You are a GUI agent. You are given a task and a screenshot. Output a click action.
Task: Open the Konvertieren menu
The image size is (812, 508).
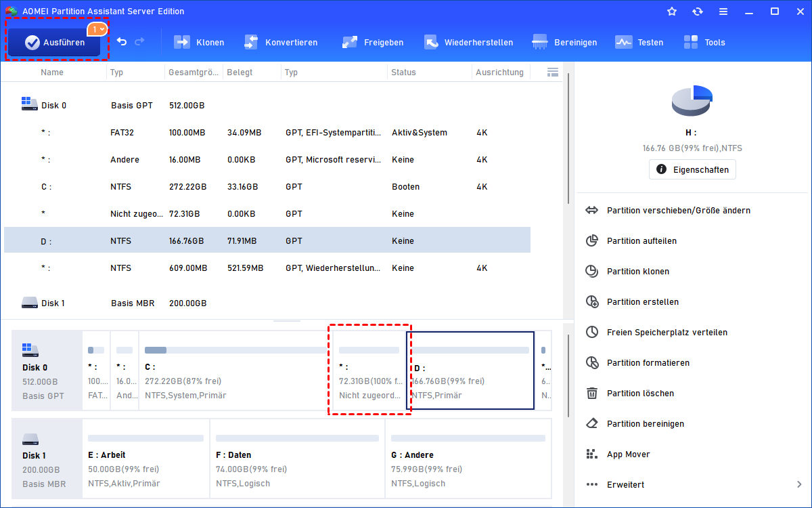point(280,42)
